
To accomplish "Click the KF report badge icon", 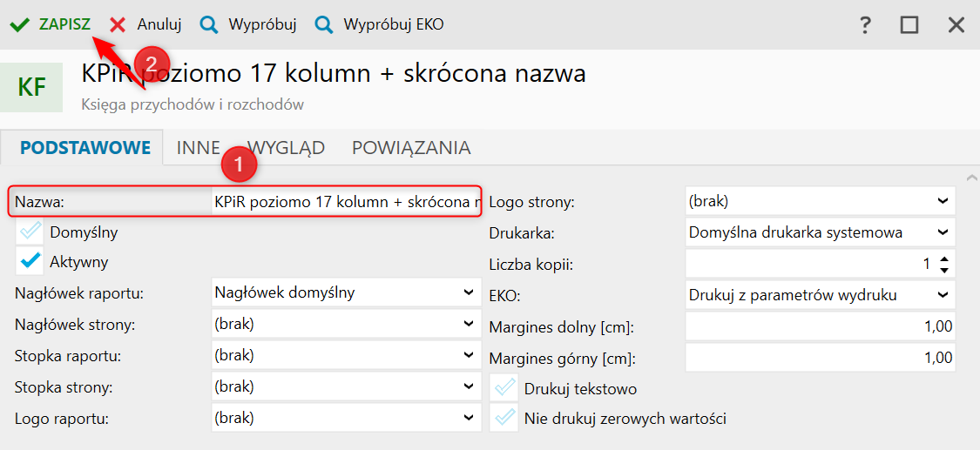I will (31, 87).
